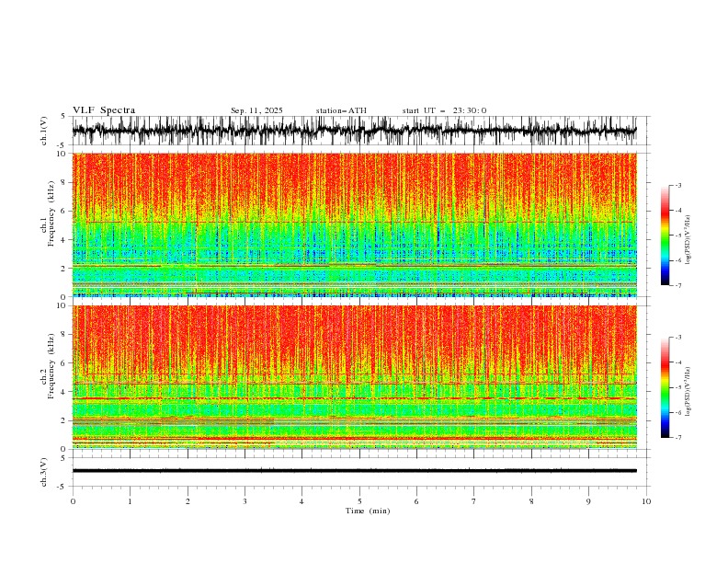Select the date 'Sep. 11, 2025'
Screen dimensions: 728x563
coord(256,110)
